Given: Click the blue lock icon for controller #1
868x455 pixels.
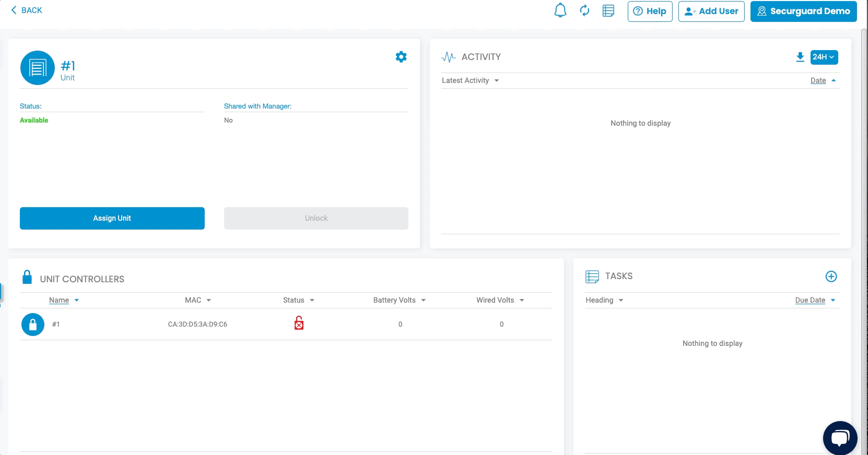Looking at the screenshot, I should 32,325.
